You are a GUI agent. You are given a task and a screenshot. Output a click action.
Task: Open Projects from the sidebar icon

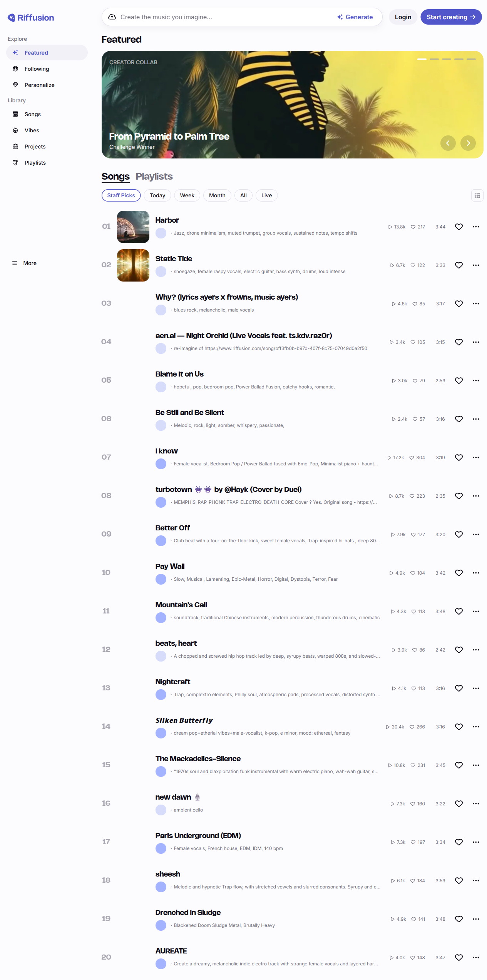point(15,147)
